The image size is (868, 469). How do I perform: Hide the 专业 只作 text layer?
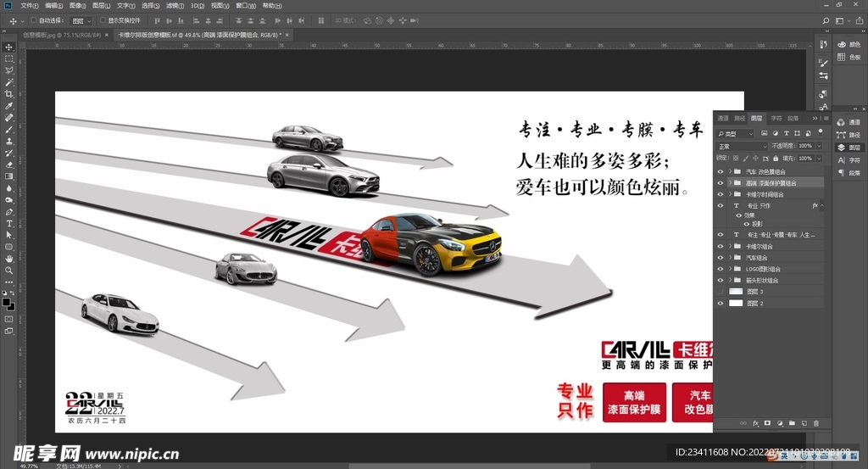(721, 206)
